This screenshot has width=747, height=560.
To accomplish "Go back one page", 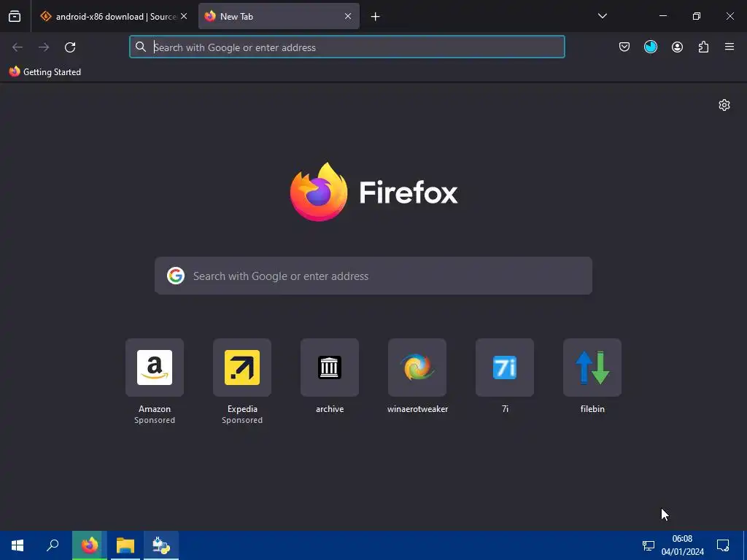I will [x=18, y=47].
